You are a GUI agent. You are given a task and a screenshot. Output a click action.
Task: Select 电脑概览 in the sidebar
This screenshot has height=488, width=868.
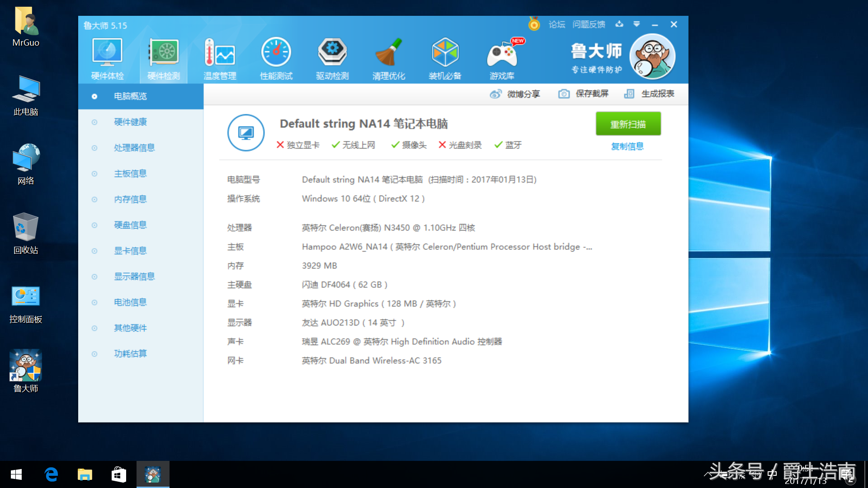pos(141,96)
